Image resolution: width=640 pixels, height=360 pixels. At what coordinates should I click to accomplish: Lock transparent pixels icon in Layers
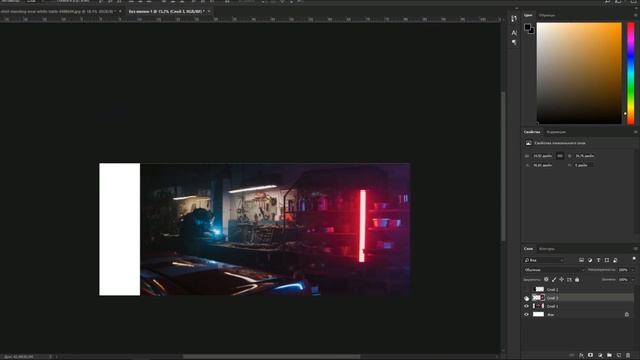[x=546, y=280]
